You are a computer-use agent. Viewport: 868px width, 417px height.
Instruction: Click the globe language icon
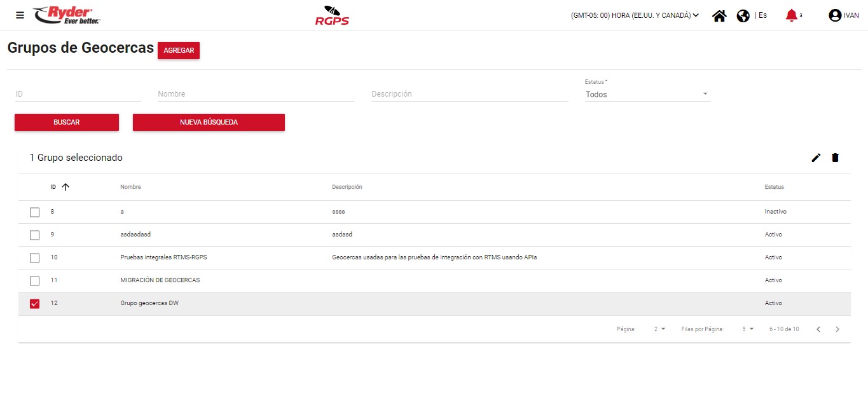743,16
